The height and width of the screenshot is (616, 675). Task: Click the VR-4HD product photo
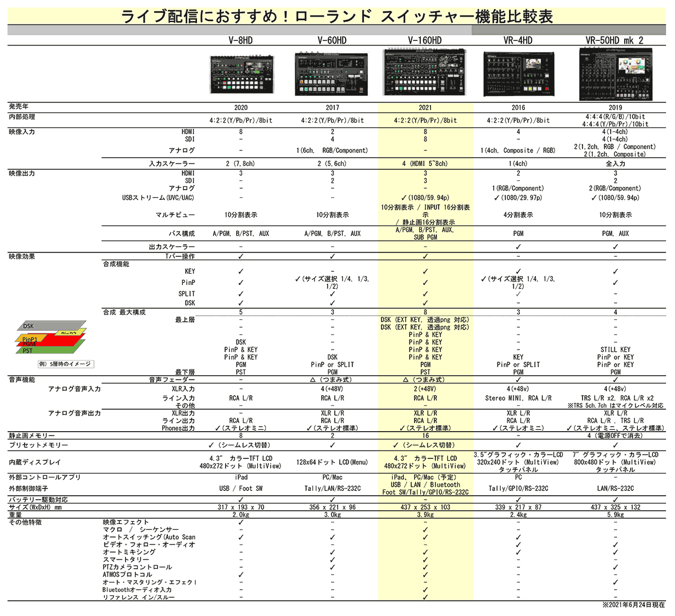point(518,74)
